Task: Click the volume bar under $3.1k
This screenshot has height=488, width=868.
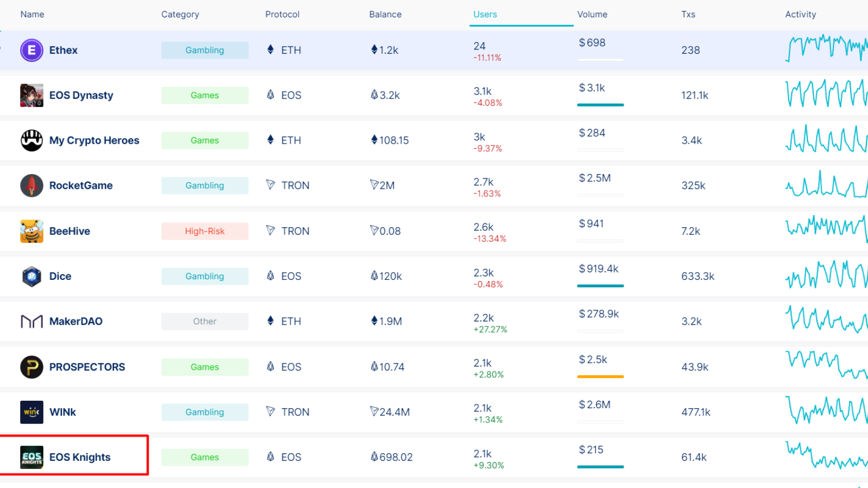Action: [601, 105]
